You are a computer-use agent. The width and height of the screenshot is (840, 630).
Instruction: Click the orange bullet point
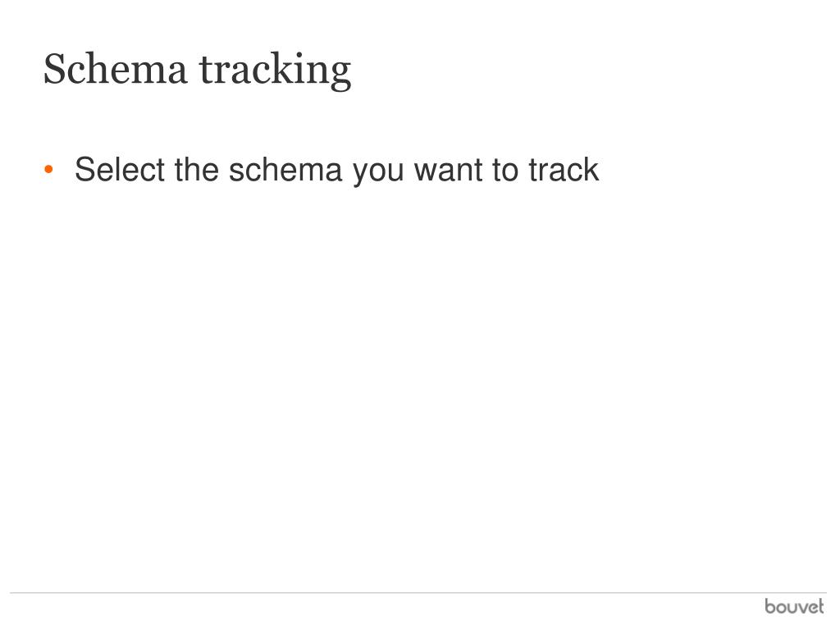pyautogui.click(x=48, y=170)
